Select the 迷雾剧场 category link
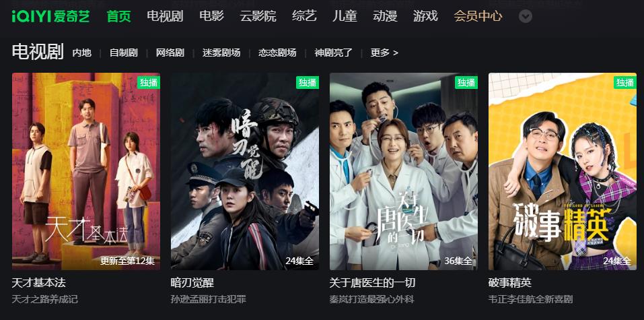The width and height of the screenshot is (644, 320). (221, 53)
